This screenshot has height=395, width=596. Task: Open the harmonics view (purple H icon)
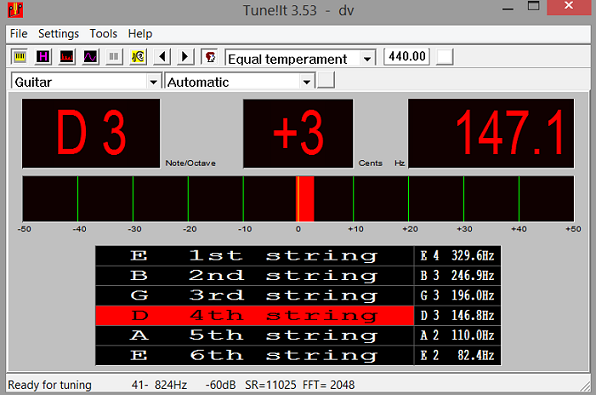coord(43,57)
